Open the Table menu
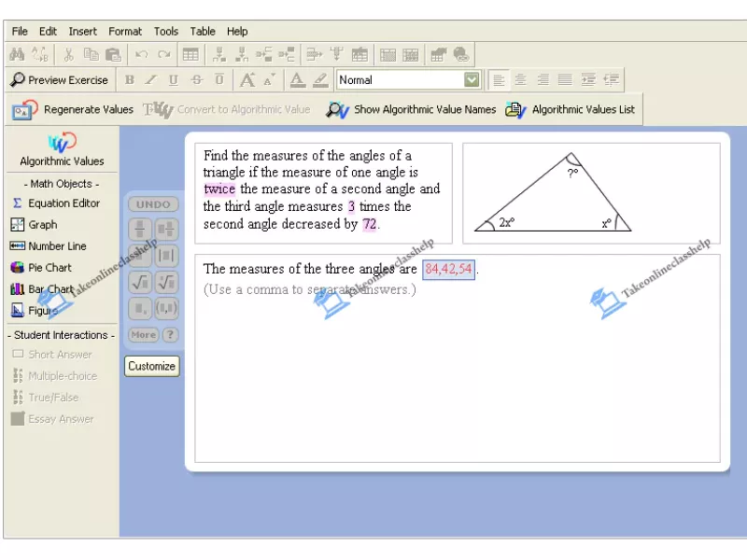 (203, 32)
